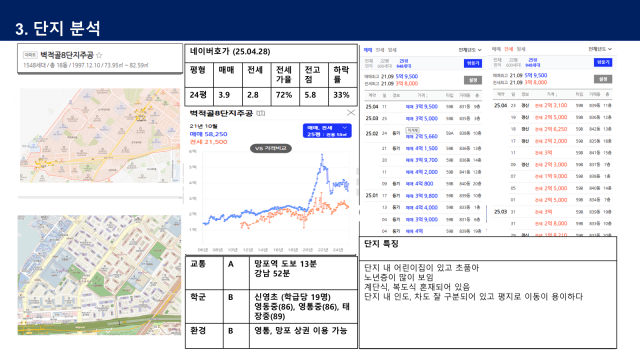Click the slide title 3. 단지 분석
Screen dimensions: 640x360
coord(58,29)
